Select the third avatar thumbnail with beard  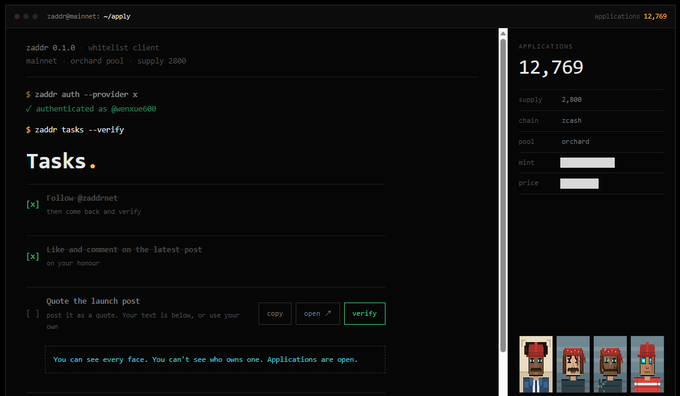[x=610, y=364]
